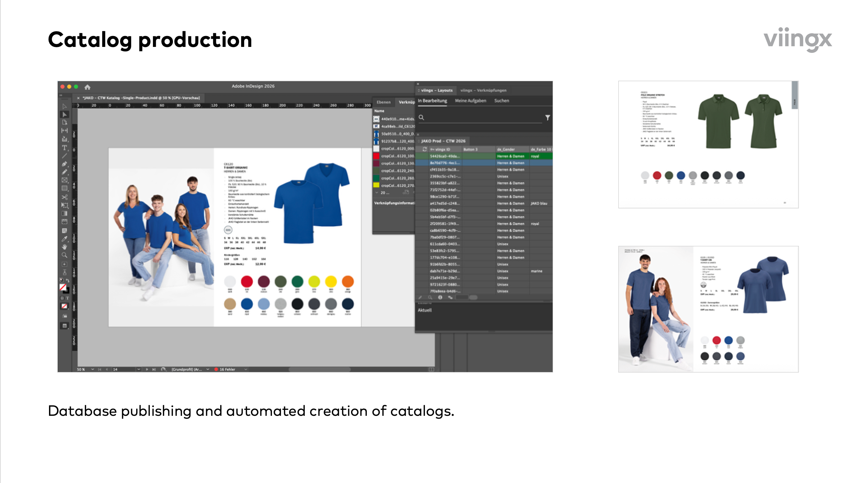Open the InDesign Home screen icon
This screenshot has height=483, width=868.
pos(87,87)
